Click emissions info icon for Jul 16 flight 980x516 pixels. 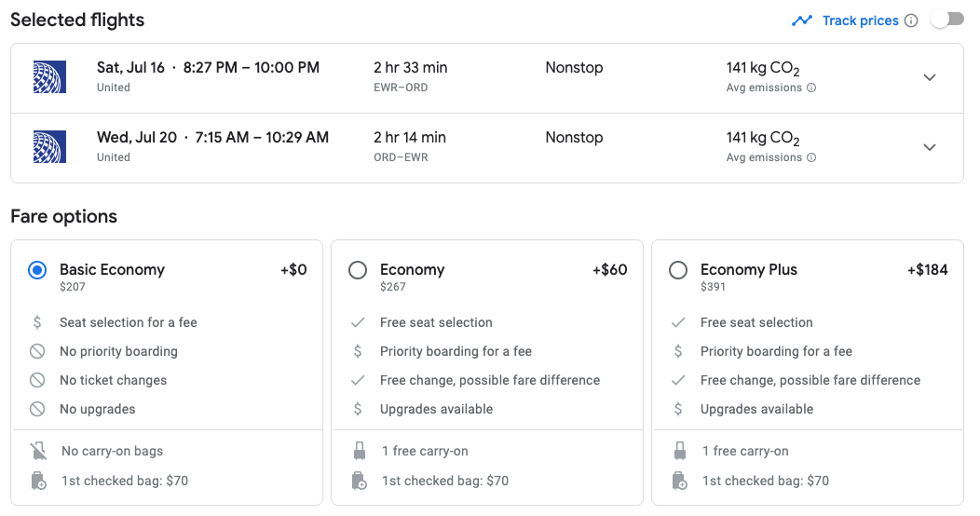tap(811, 88)
